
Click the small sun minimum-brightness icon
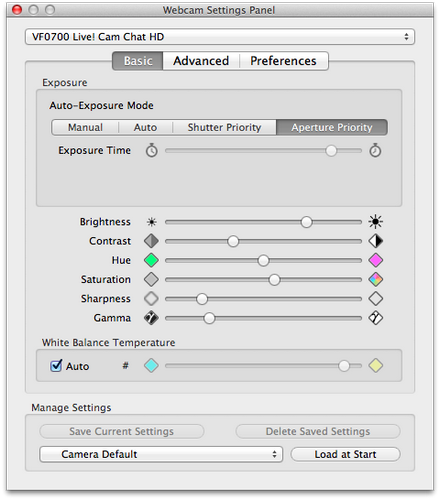point(152,222)
